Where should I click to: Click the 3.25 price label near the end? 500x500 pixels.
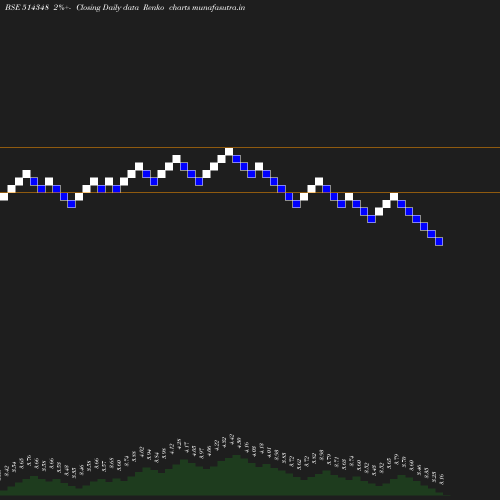click(x=434, y=476)
